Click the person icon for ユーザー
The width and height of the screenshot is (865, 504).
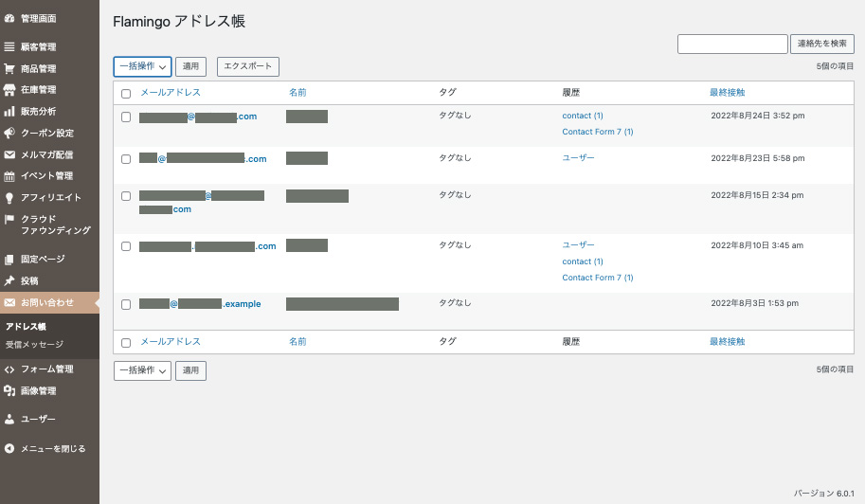9,419
